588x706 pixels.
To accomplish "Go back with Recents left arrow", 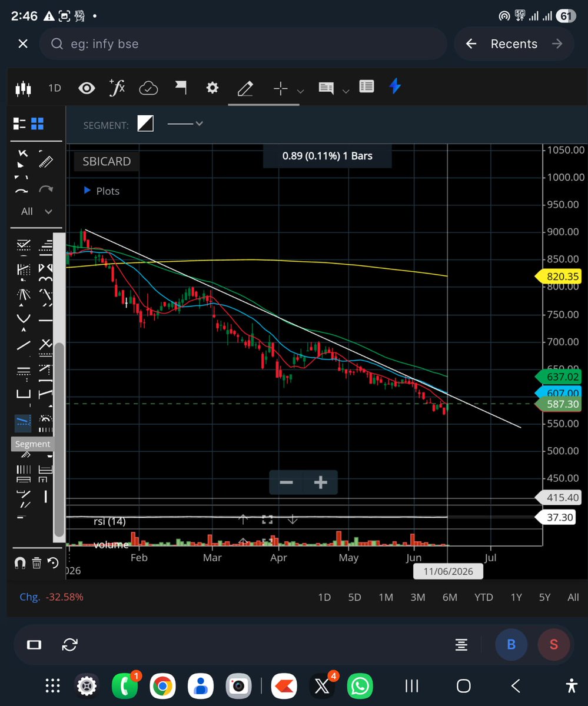I will pos(471,44).
